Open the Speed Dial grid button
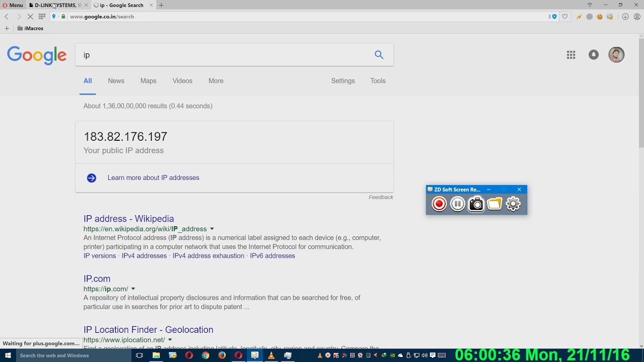Image resolution: width=644 pixels, height=362 pixels. [x=42, y=17]
